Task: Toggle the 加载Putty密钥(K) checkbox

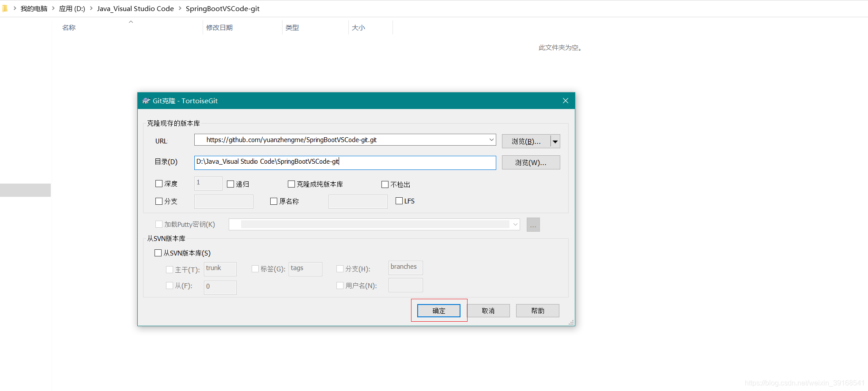Action: point(159,224)
